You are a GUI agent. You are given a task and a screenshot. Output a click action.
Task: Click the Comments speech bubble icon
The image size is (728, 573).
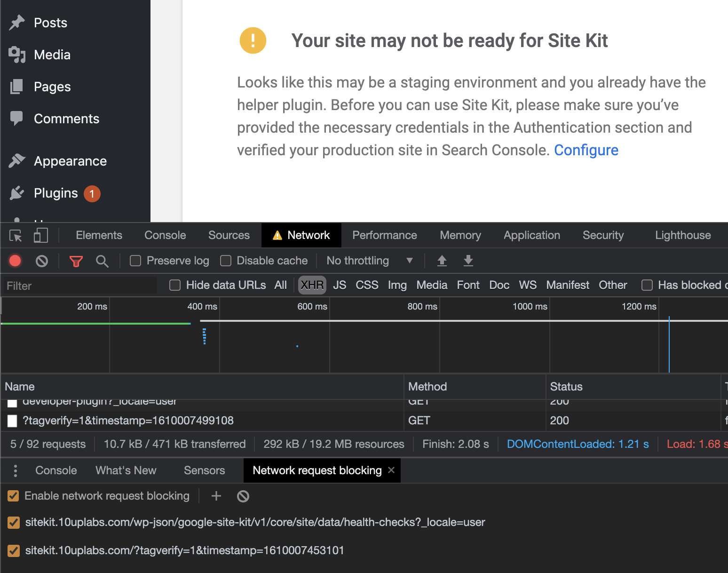click(17, 119)
